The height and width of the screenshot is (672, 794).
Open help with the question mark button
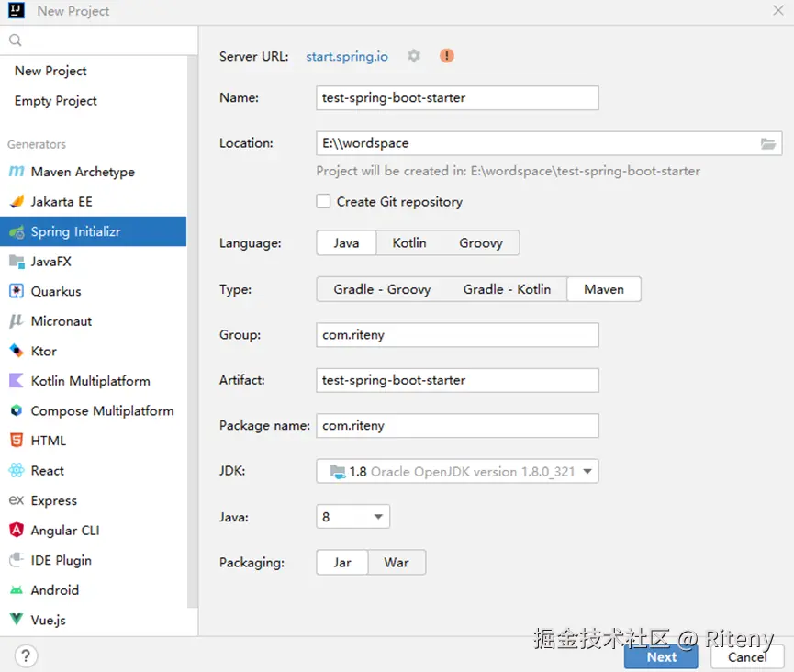click(26, 656)
